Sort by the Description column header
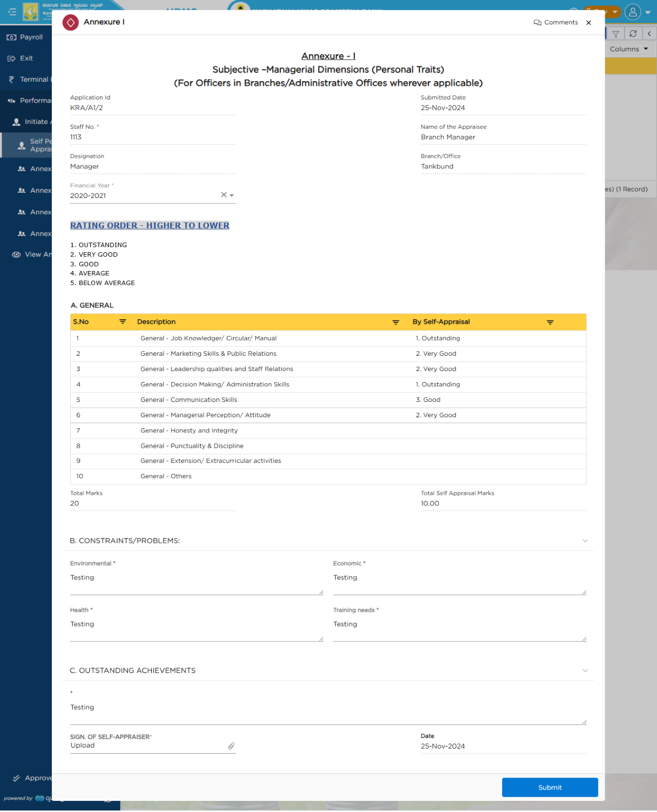 point(156,322)
